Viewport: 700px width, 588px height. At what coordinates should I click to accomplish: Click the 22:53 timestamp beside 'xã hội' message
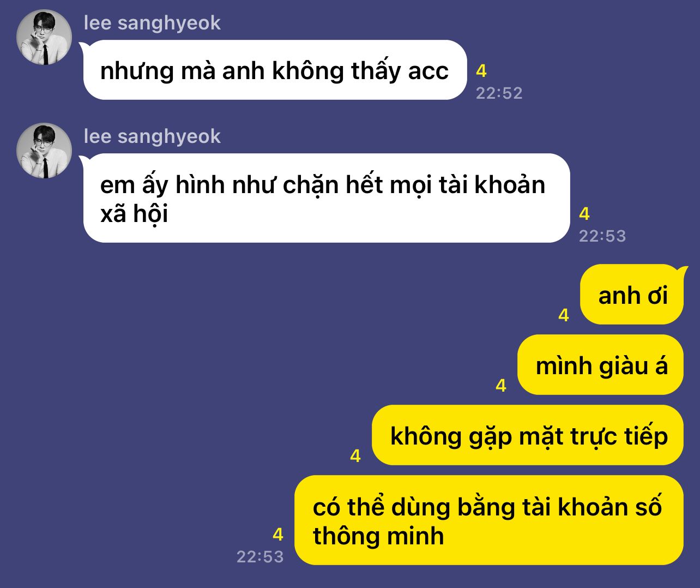[x=602, y=236]
